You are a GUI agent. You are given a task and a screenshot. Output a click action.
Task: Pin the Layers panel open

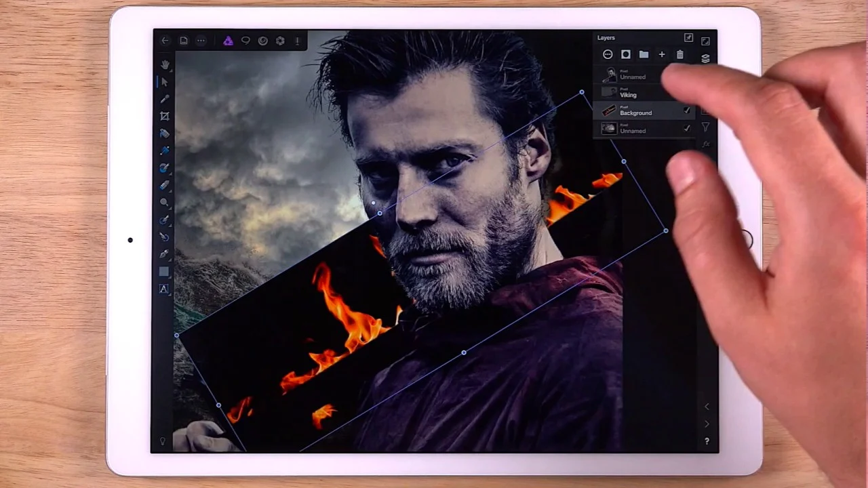[x=688, y=38]
